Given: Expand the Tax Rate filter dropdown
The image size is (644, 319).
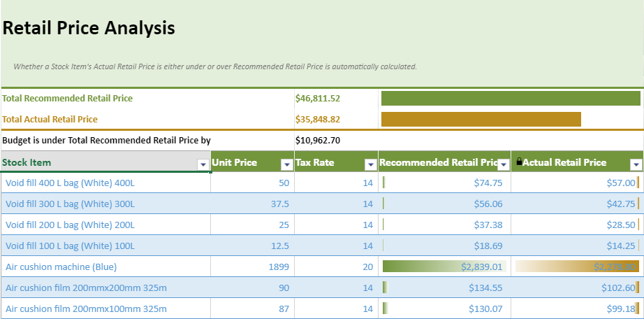Looking at the screenshot, I should 370,164.
